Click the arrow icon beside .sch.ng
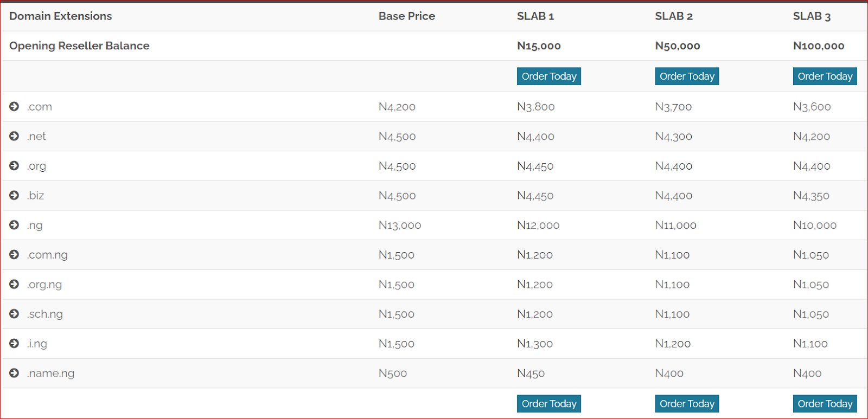868x419 pixels. (x=14, y=314)
